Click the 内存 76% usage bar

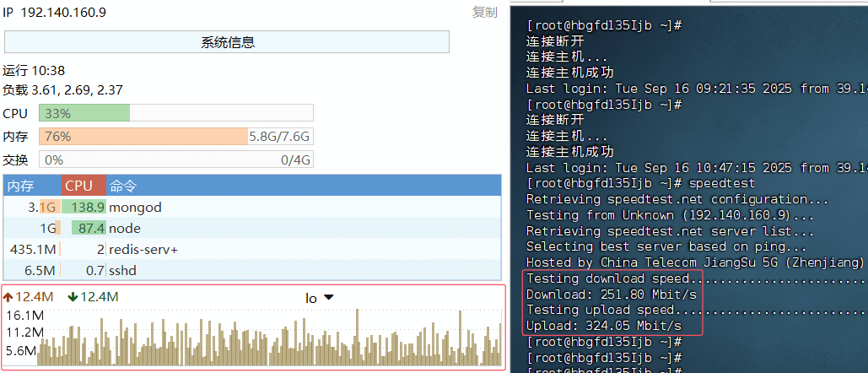tap(176, 136)
